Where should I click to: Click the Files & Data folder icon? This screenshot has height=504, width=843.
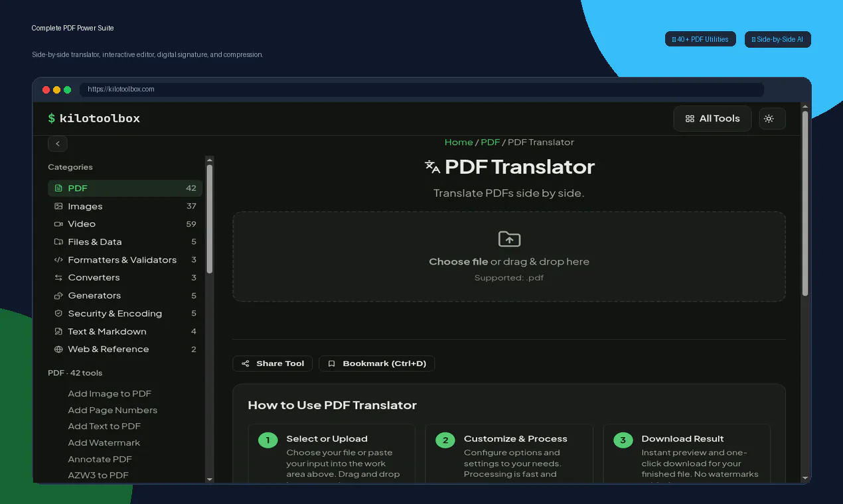(x=58, y=242)
